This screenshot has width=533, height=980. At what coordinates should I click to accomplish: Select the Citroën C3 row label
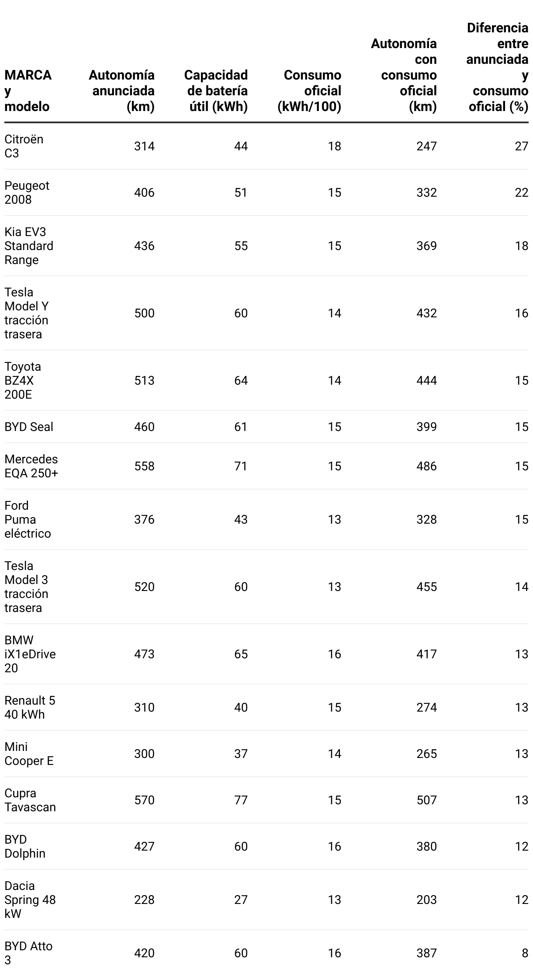click(24, 146)
